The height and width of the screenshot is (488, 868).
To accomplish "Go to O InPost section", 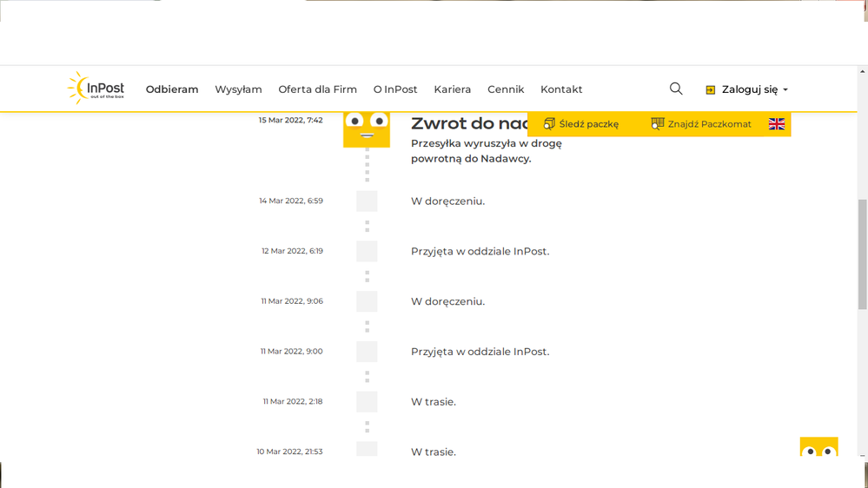I will tap(395, 89).
